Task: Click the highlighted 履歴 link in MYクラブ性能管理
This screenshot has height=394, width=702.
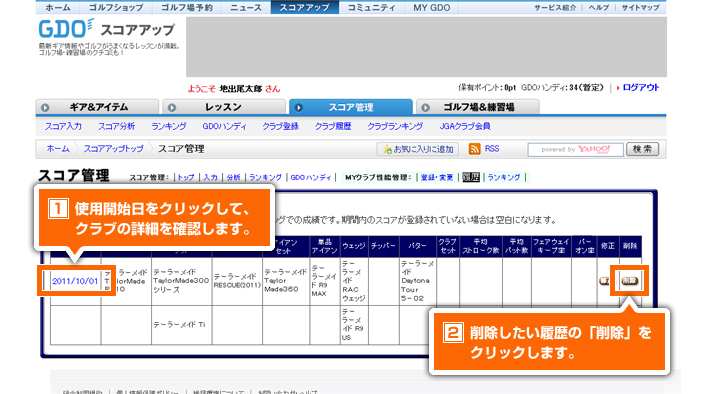Action: pos(471,177)
